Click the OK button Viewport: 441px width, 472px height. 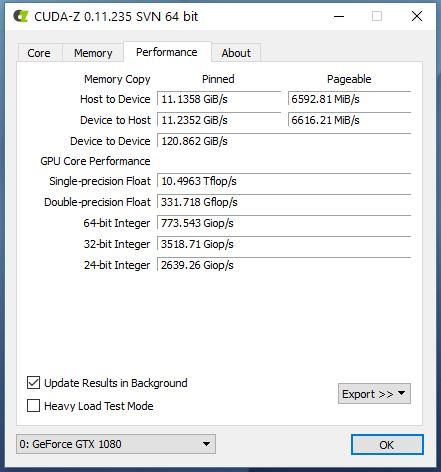[387, 445]
